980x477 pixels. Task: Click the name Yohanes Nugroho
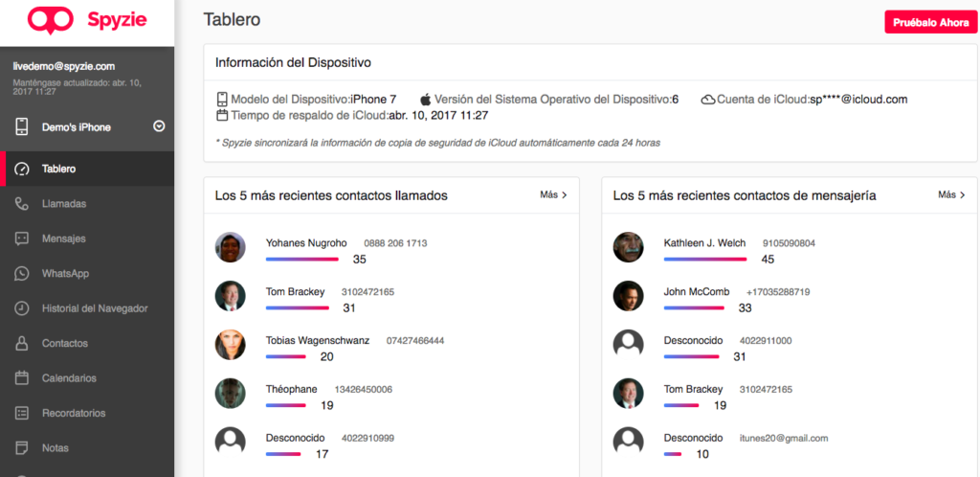click(305, 243)
